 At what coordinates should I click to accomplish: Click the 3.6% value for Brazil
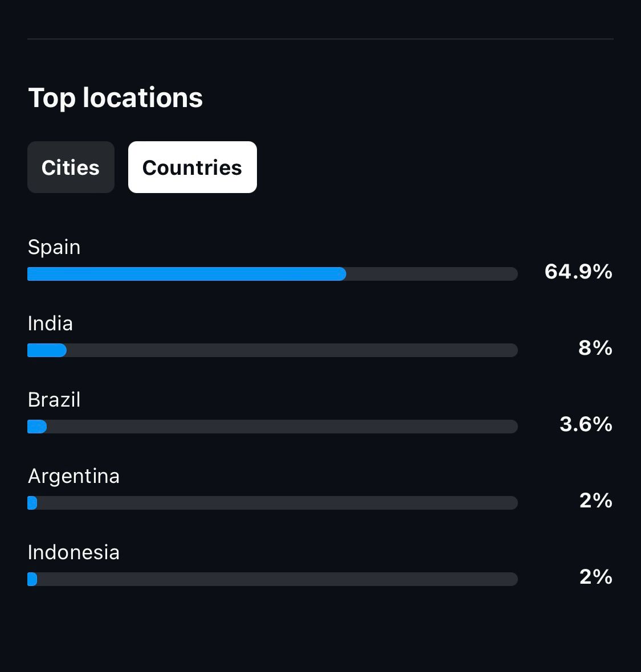585,424
